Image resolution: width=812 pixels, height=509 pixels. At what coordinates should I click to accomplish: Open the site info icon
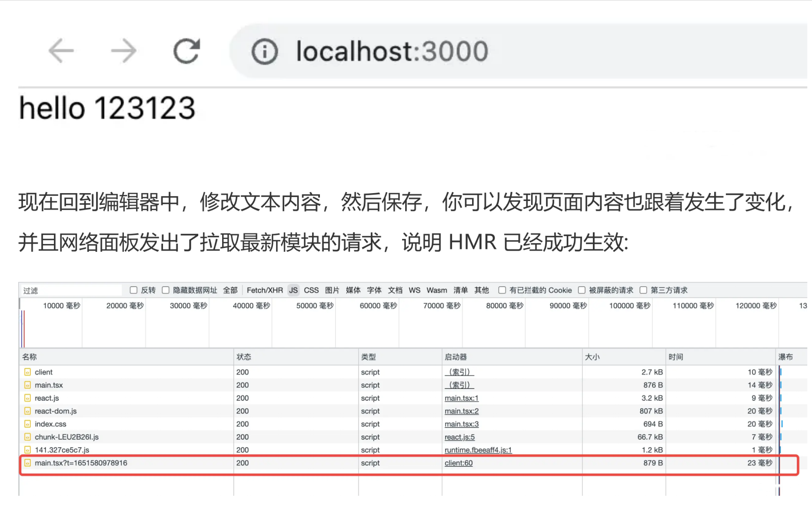pyautogui.click(x=264, y=51)
